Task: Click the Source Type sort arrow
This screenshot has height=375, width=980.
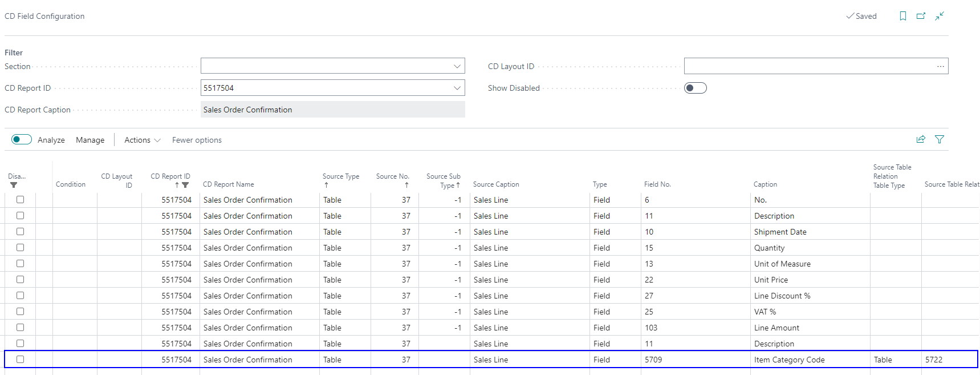Action: click(x=326, y=185)
